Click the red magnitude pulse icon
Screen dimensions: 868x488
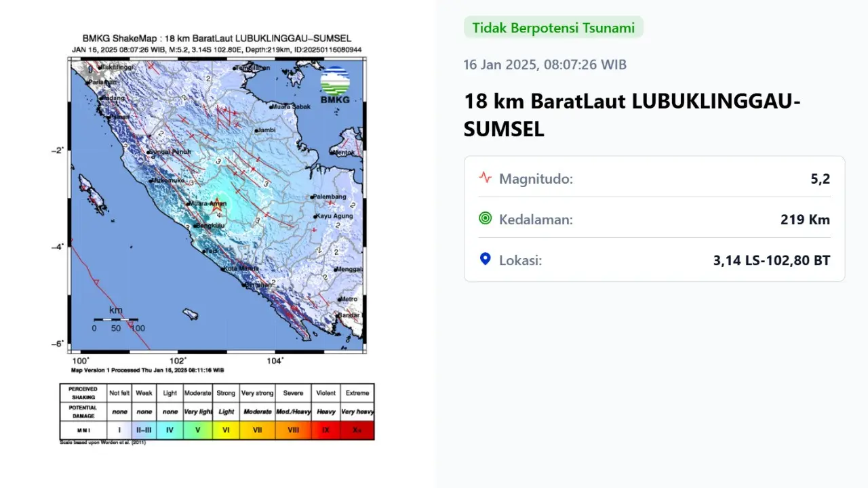(x=485, y=178)
